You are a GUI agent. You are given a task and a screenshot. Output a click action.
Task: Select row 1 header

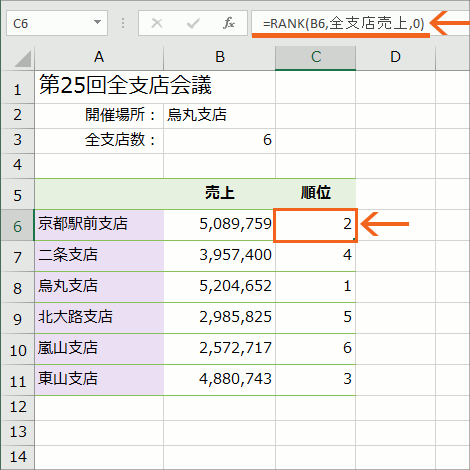point(17,87)
